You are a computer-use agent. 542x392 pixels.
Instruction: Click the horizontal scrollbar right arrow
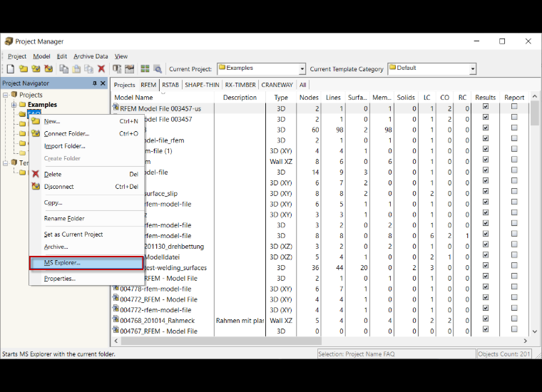(525, 341)
